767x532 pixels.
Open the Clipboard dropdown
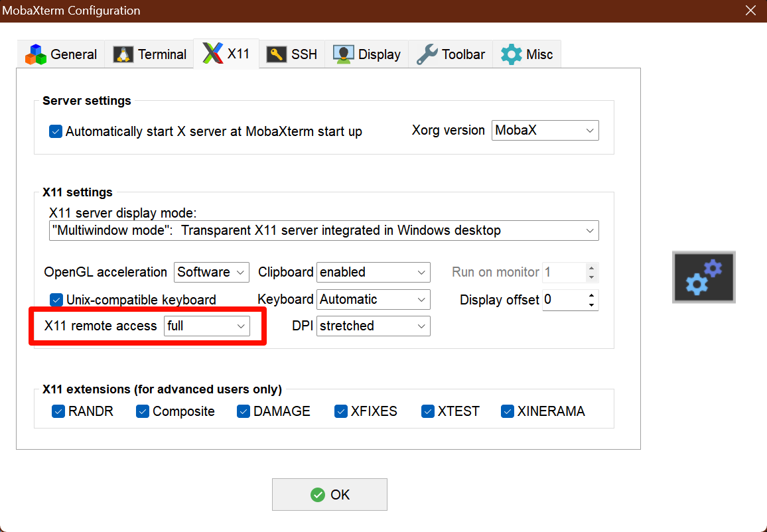374,273
